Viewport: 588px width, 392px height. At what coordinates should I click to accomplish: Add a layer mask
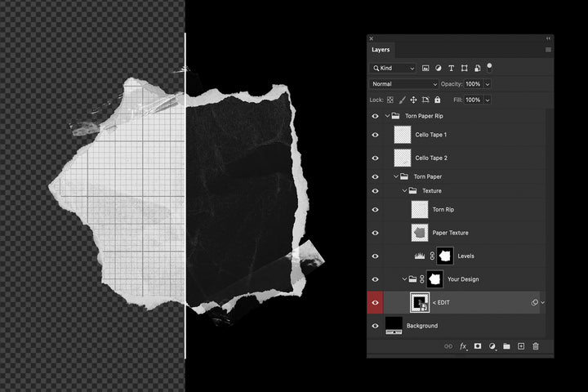tap(478, 346)
